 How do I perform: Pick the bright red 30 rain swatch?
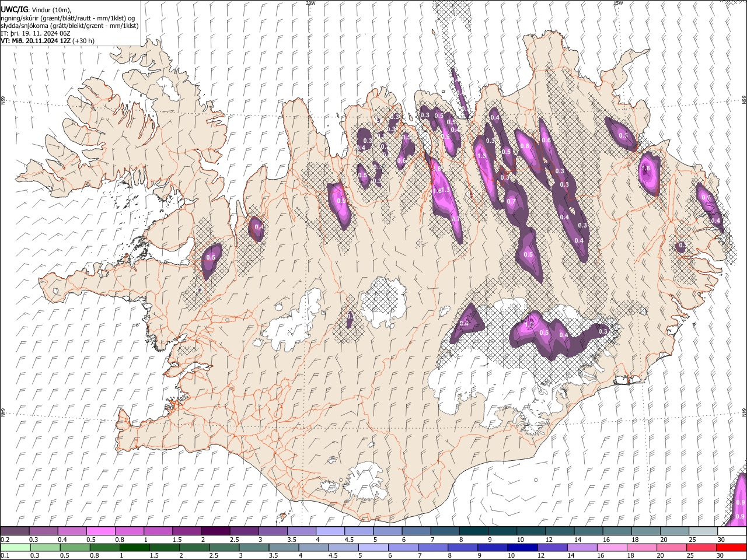click(x=731, y=547)
